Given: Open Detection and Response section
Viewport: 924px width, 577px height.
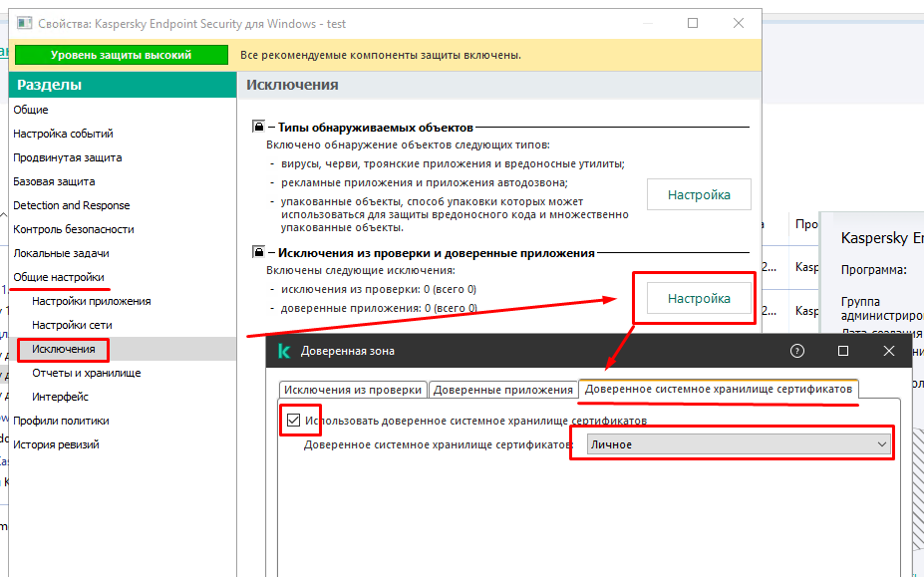Looking at the screenshot, I should pos(72,205).
